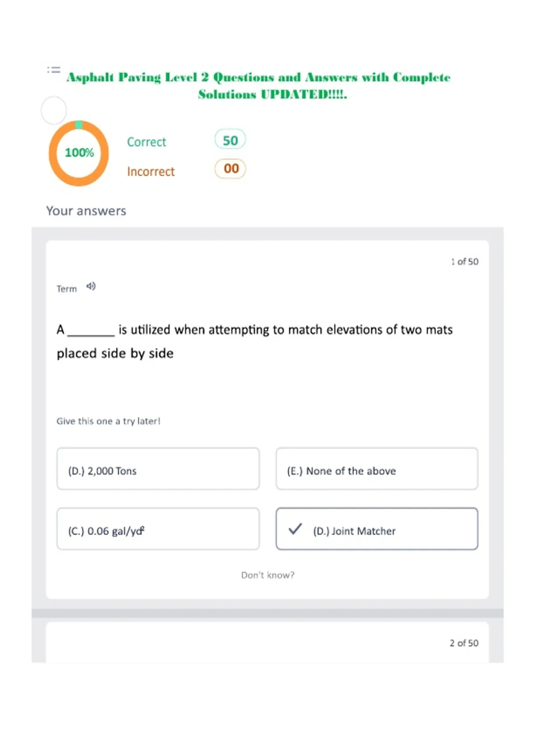Select answer (D.) 2,000 Tons
This screenshot has height=756, width=534.
click(158, 469)
